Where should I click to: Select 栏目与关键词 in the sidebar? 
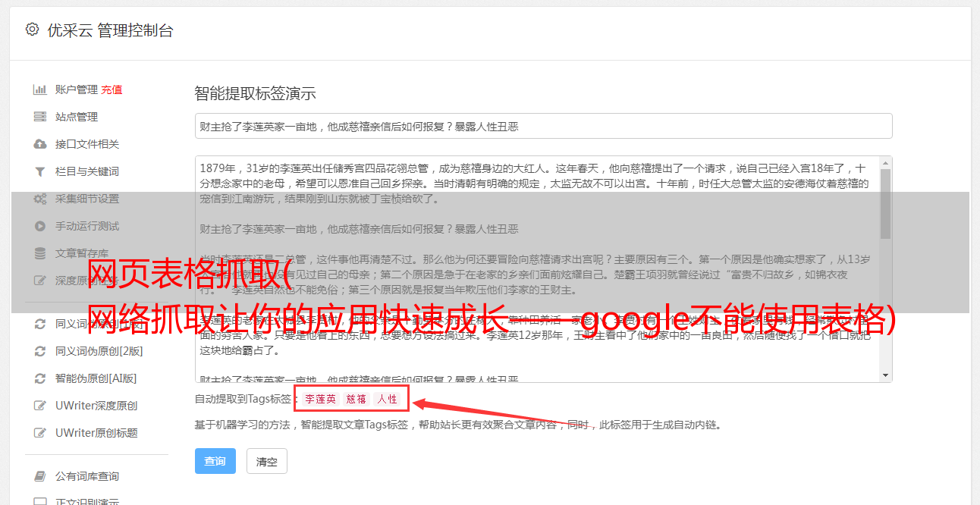click(86, 171)
